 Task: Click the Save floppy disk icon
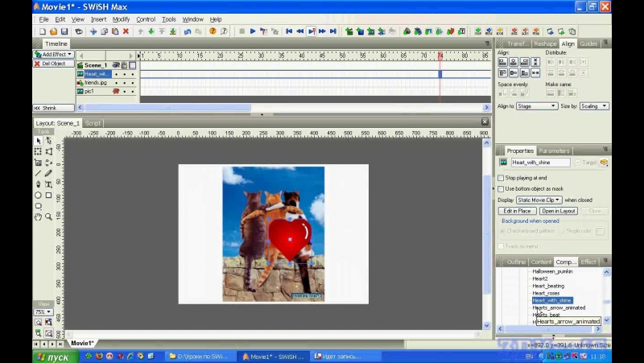64,31
